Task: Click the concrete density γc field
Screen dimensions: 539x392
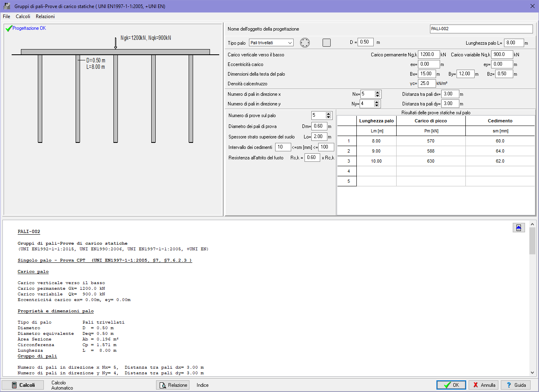Action: 427,83
